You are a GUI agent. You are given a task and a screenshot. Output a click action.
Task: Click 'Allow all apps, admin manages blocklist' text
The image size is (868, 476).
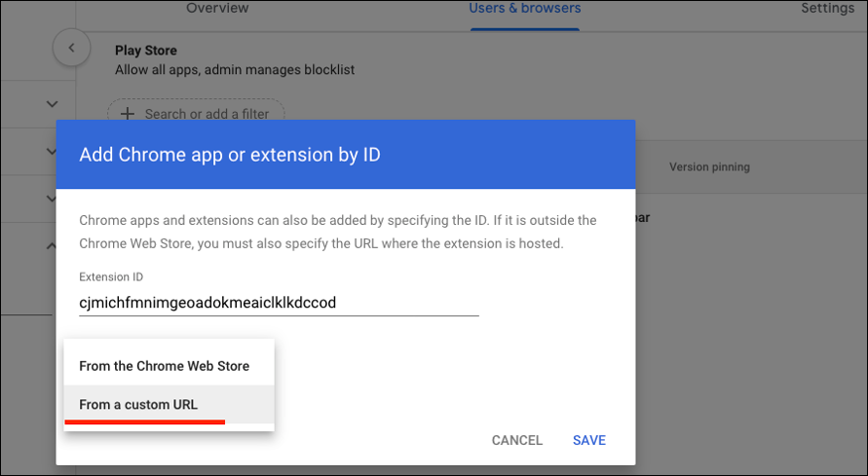click(x=235, y=69)
